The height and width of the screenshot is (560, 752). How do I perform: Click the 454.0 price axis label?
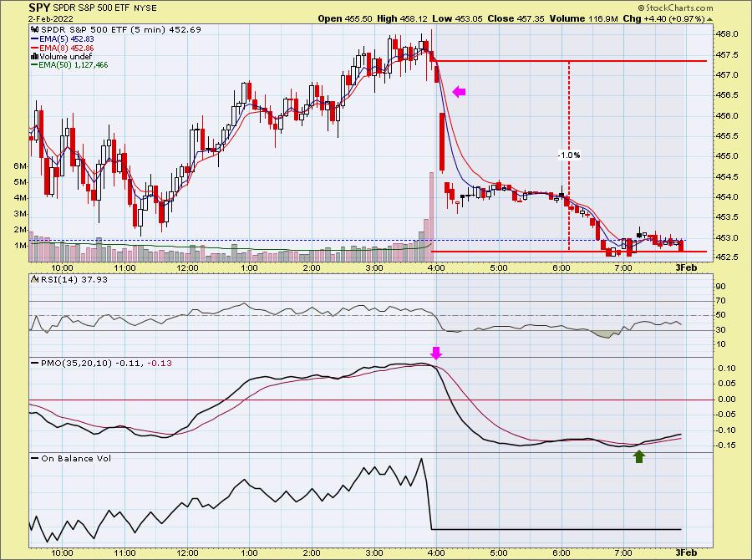coord(727,196)
